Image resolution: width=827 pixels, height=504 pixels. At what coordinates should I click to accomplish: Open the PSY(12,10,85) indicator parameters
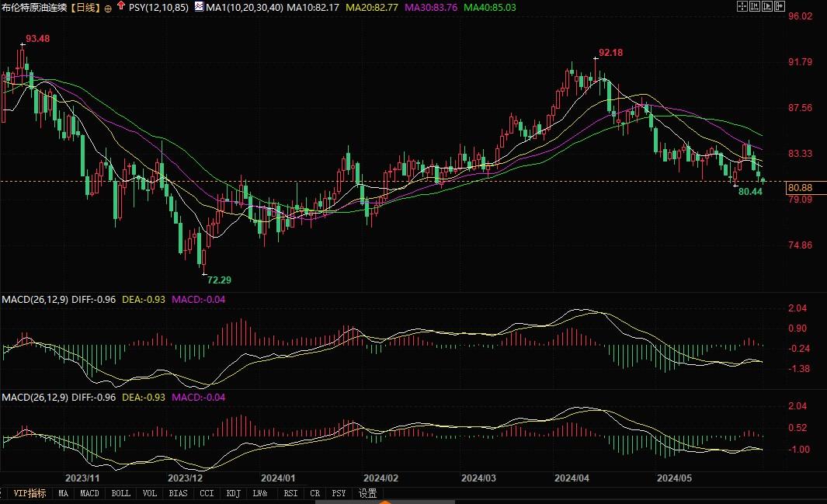click(x=158, y=7)
